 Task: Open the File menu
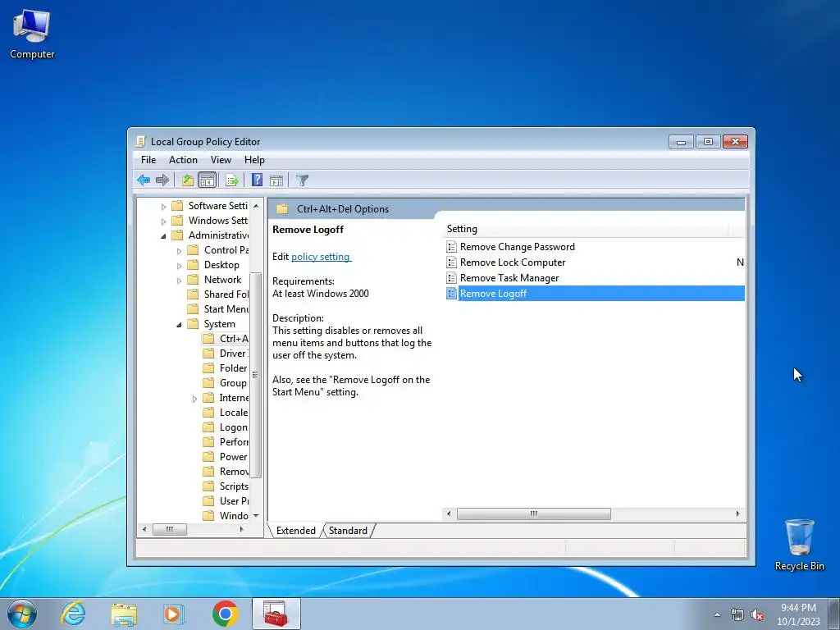[148, 160]
